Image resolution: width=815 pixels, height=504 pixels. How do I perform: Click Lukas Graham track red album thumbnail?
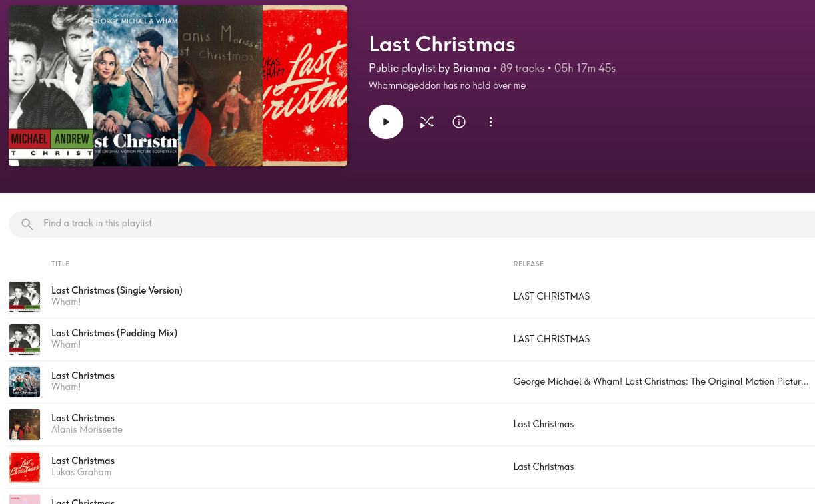25,467
